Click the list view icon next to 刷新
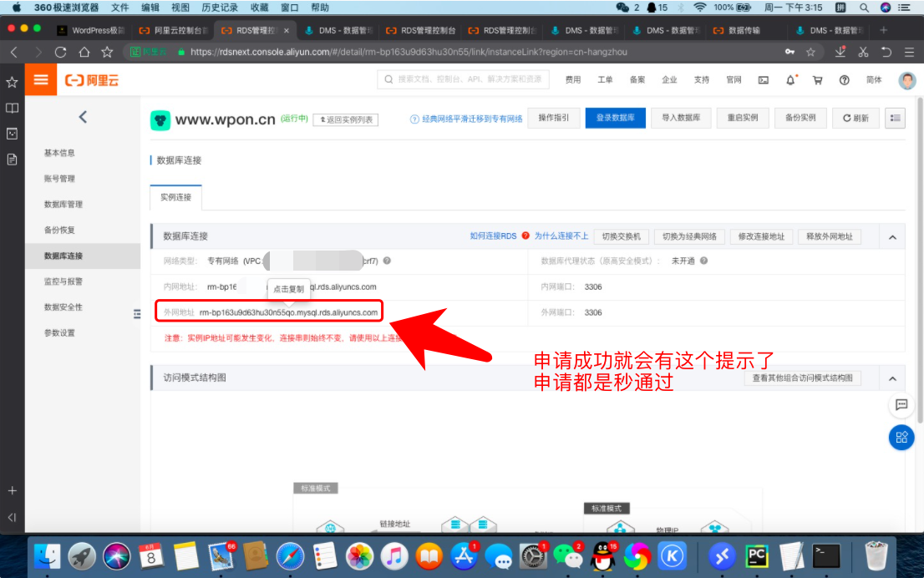The image size is (924, 578). click(895, 119)
